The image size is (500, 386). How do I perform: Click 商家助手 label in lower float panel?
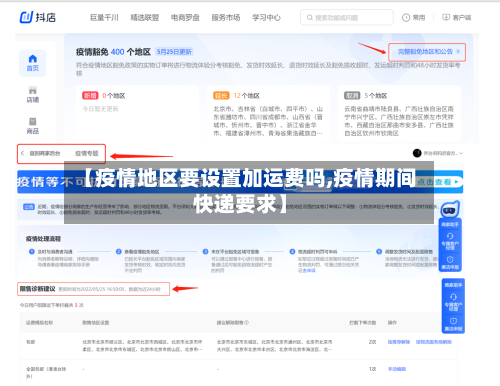[453, 285]
